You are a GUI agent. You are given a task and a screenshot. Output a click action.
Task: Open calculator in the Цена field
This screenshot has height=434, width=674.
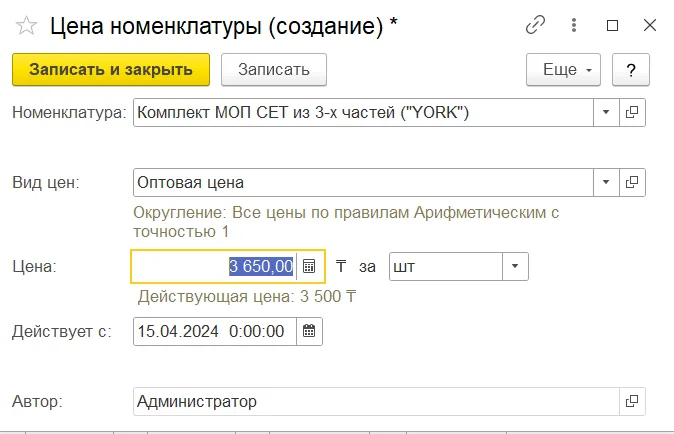pyautogui.click(x=309, y=266)
